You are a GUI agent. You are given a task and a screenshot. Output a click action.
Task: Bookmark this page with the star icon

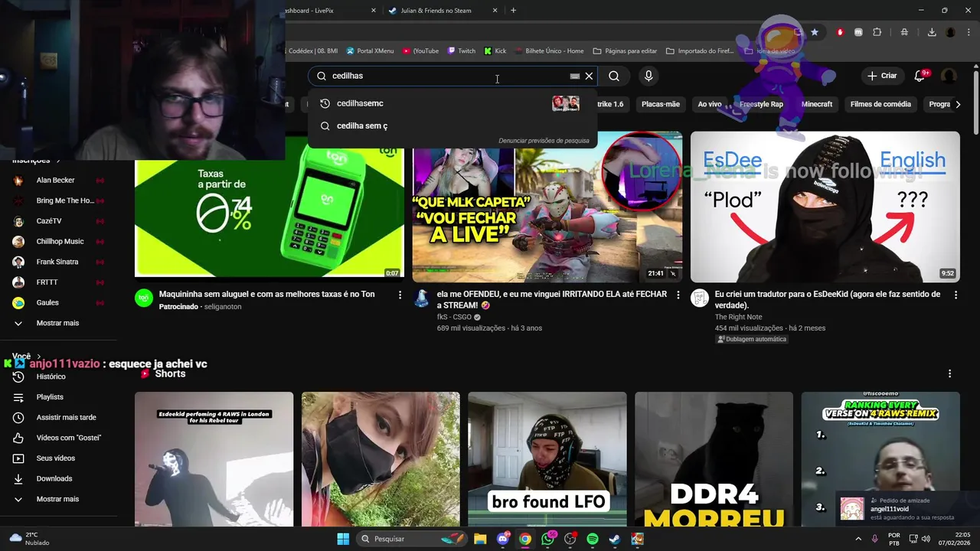pyautogui.click(x=815, y=32)
